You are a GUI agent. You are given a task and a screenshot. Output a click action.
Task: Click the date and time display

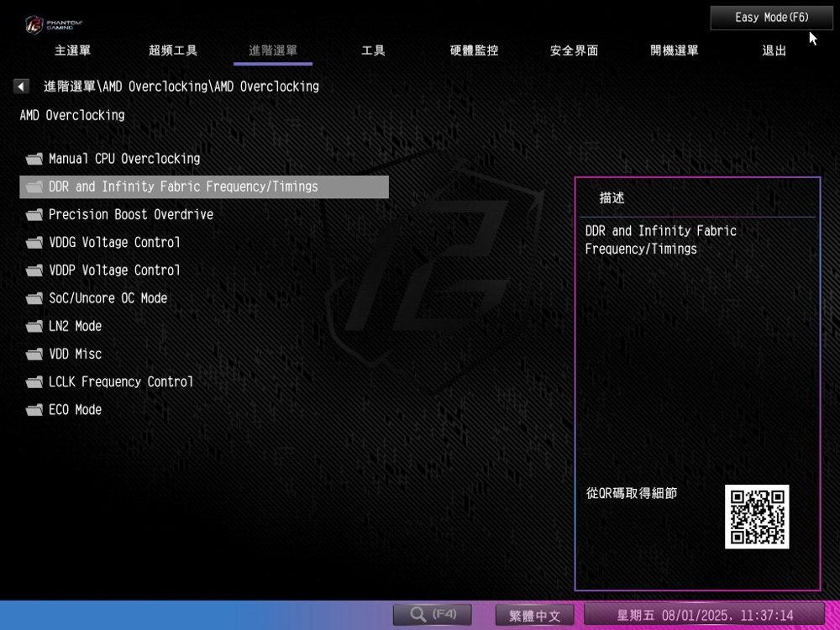coord(704,615)
